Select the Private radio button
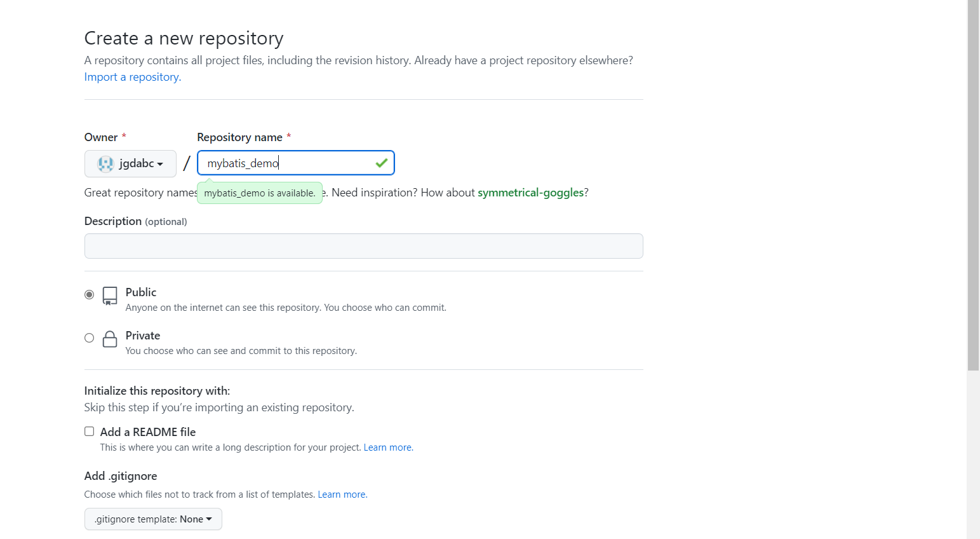Viewport: 980px width, 539px height. point(89,338)
